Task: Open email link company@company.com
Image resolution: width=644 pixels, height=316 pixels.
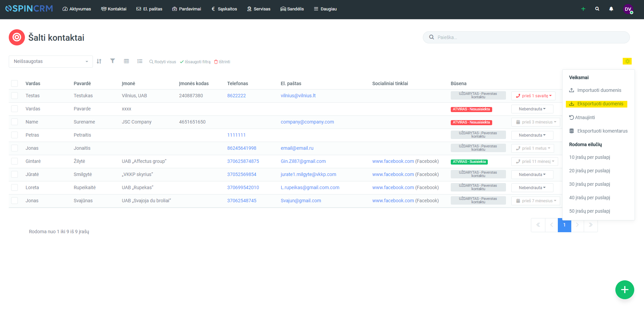Action: [307, 122]
